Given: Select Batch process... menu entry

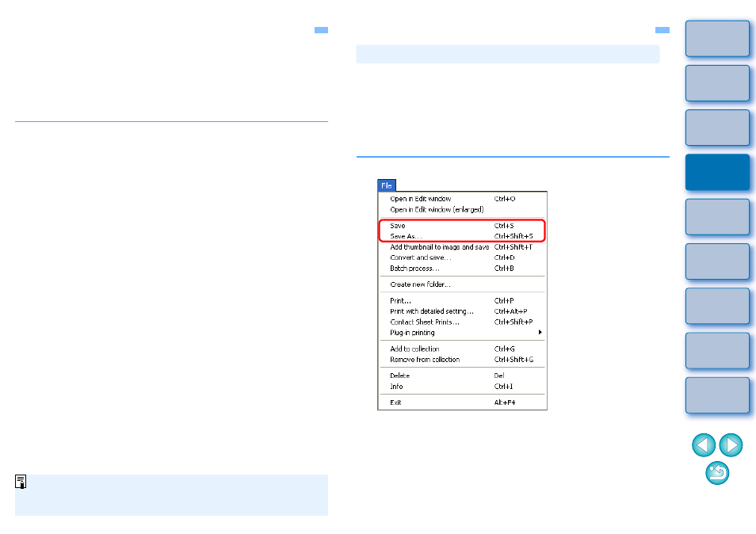Looking at the screenshot, I should [x=462, y=269].
